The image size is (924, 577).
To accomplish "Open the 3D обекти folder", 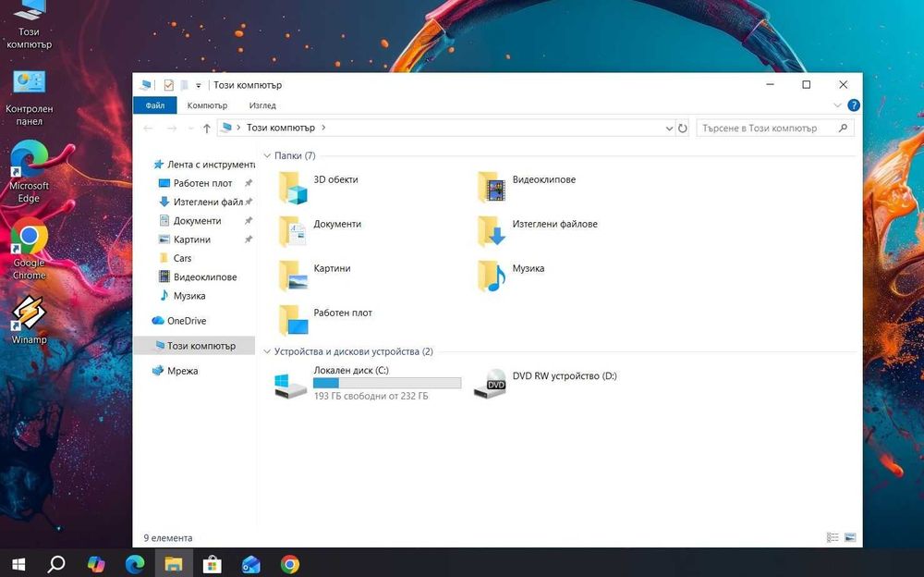I will pyautogui.click(x=318, y=188).
